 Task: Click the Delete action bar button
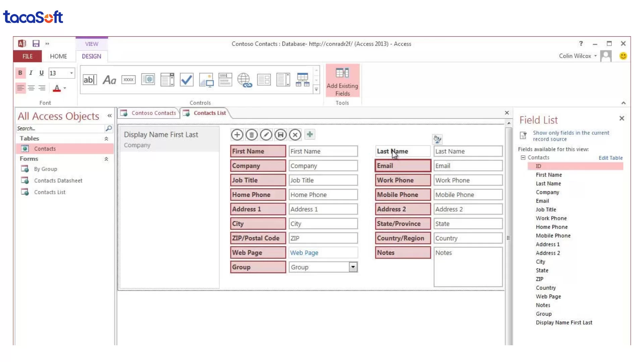coord(252,135)
